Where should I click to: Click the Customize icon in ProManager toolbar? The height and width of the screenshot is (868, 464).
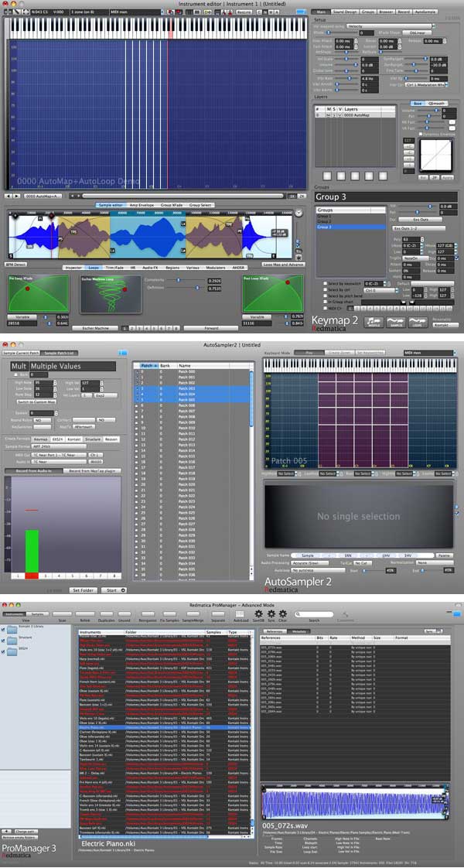pyautogui.click(x=345, y=614)
